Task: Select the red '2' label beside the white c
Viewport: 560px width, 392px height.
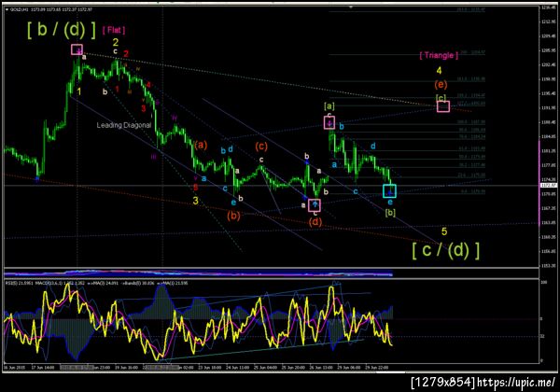Action: (126, 54)
